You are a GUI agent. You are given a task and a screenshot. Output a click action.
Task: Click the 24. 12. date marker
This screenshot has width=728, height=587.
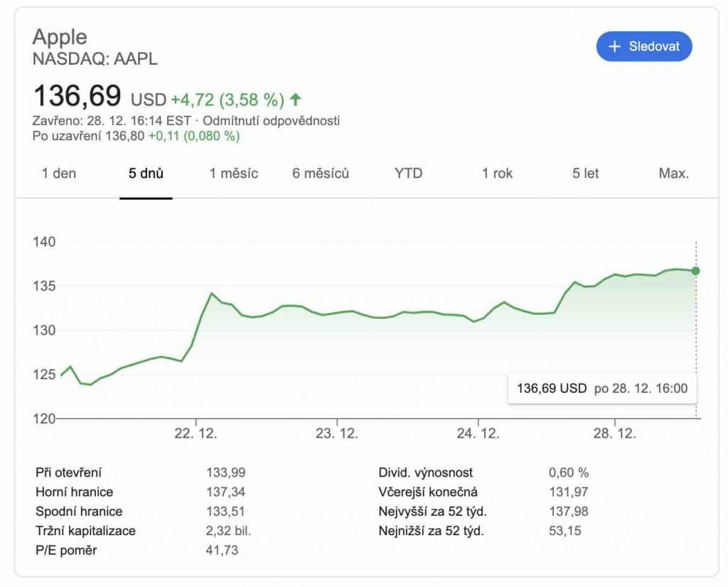coord(478,433)
